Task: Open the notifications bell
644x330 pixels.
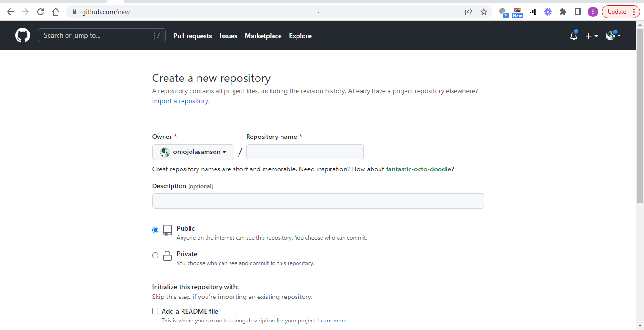Action: tap(574, 35)
